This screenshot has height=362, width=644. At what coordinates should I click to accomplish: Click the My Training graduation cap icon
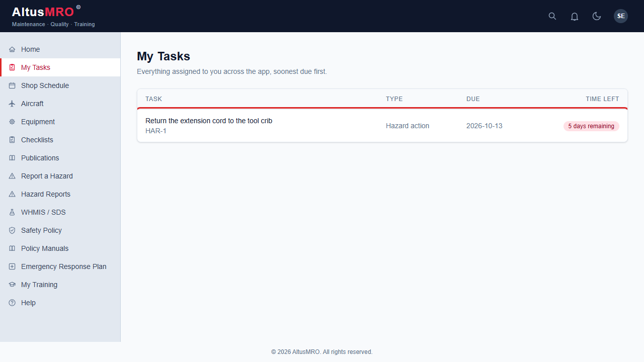pyautogui.click(x=12, y=285)
